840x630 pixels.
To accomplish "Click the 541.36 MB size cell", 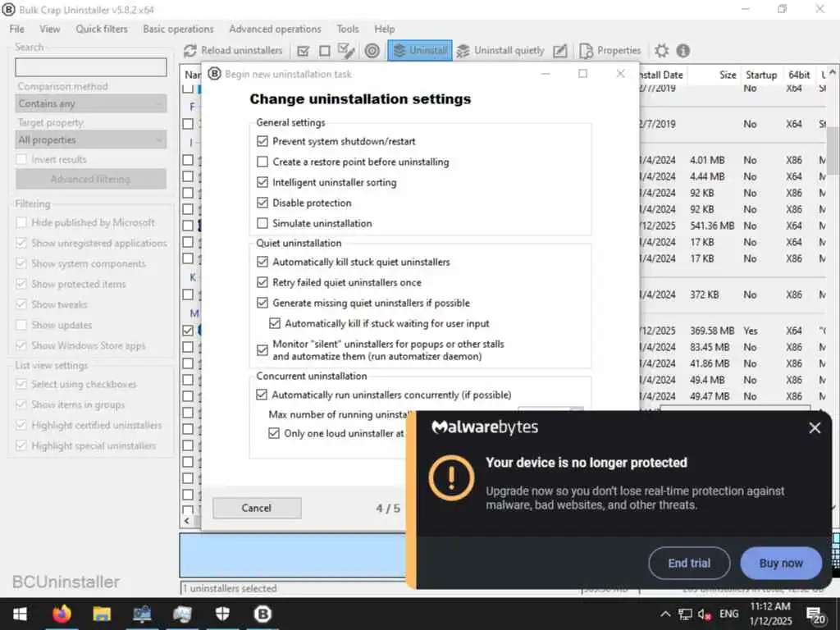I will point(712,226).
